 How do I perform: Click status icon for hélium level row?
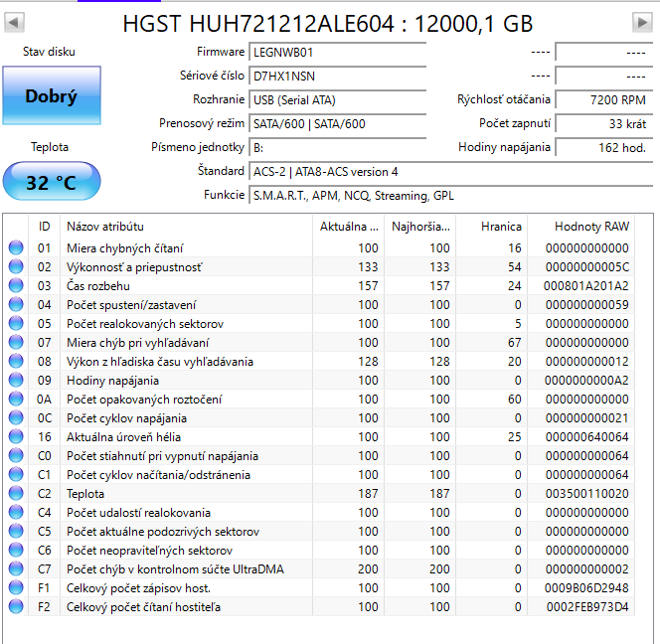click(x=16, y=436)
